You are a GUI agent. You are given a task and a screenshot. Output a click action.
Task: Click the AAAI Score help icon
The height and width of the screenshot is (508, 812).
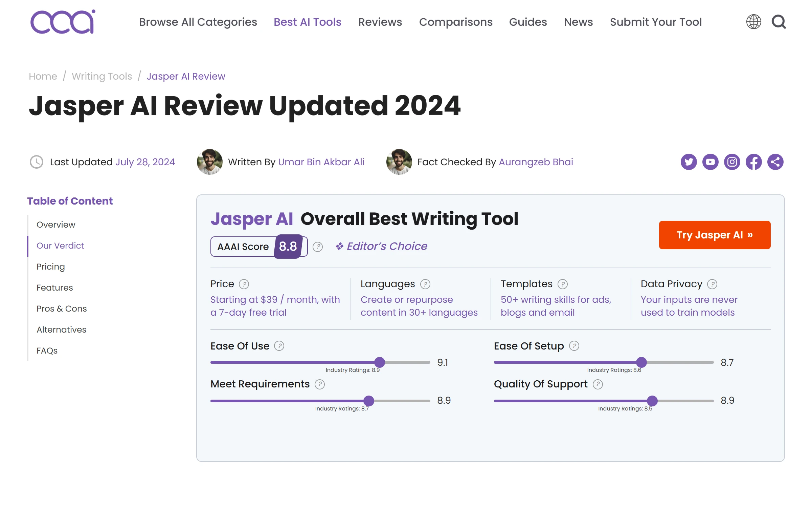[318, 247]
